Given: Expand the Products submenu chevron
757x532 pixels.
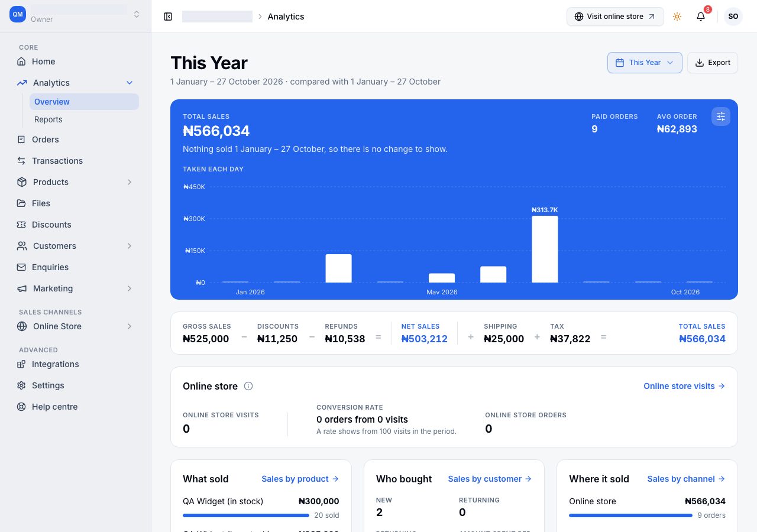Looking at the screenshot, I should coord(130,182).
